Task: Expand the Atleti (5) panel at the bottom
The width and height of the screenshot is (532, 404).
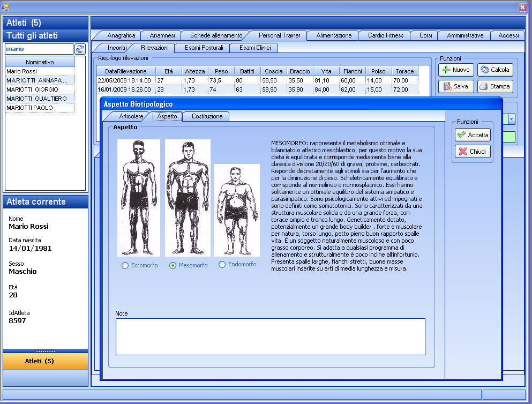Action: point(46,361)
